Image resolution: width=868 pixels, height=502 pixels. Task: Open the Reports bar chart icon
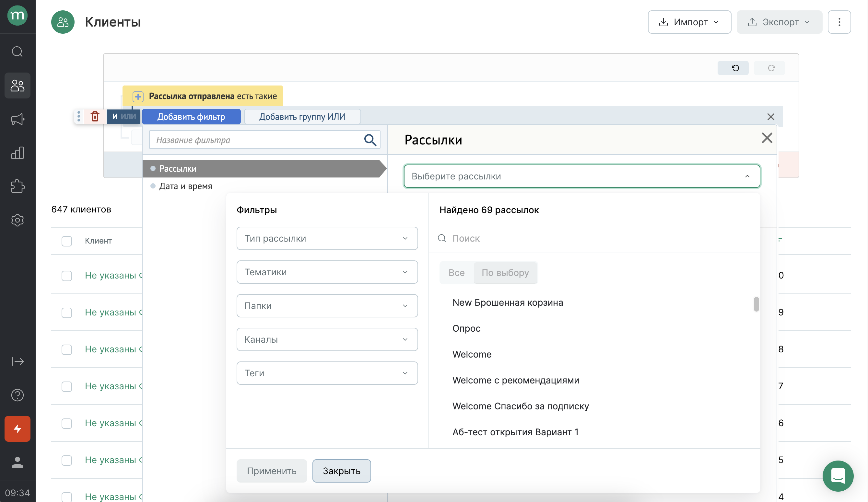pos(17,153)
